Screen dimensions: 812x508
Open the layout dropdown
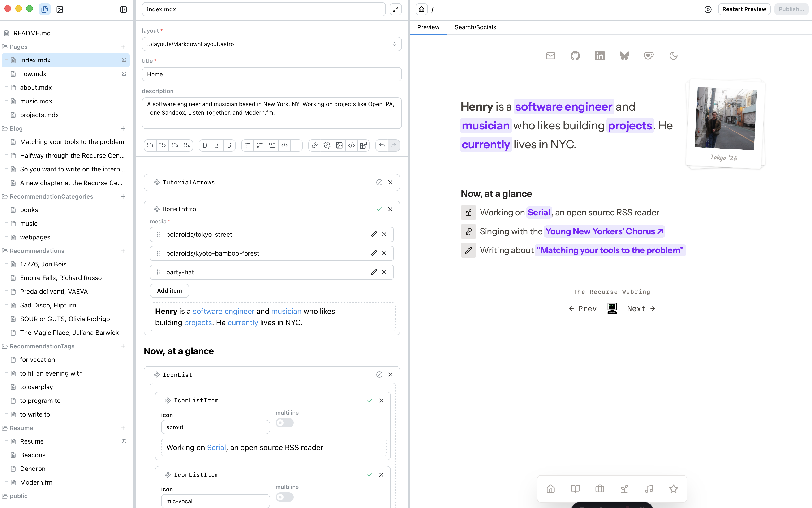click(x=271, y=44)
